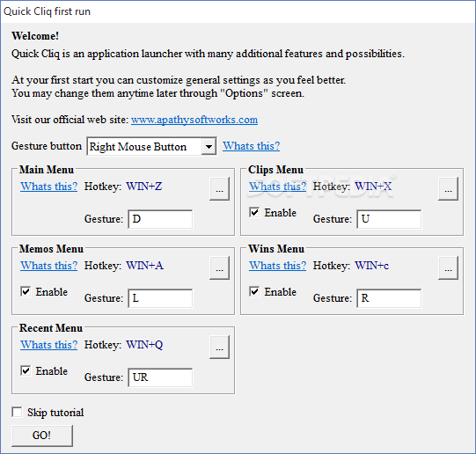Viewport: 476px width, 454px height.
Task: Check the Skip tutorial checkbox
Action: 17,413
